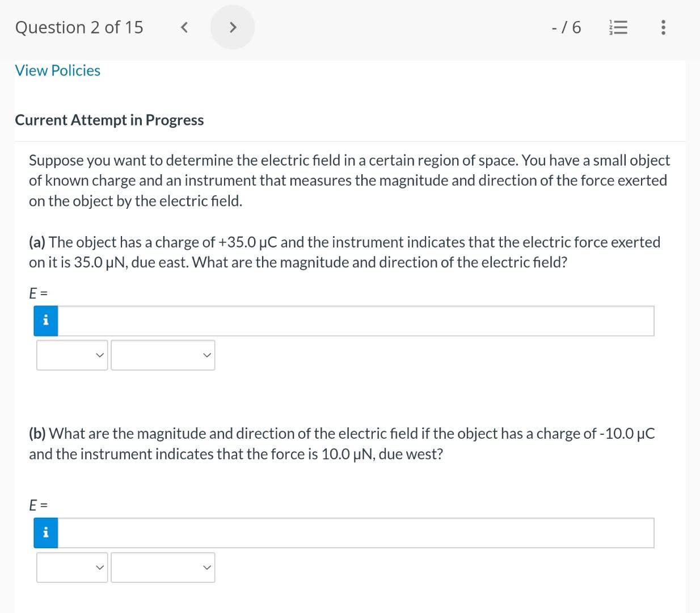The width and height of the screenshot is (700, 613).
Task: Click the part (b) question text
Action: coord(342,443)
